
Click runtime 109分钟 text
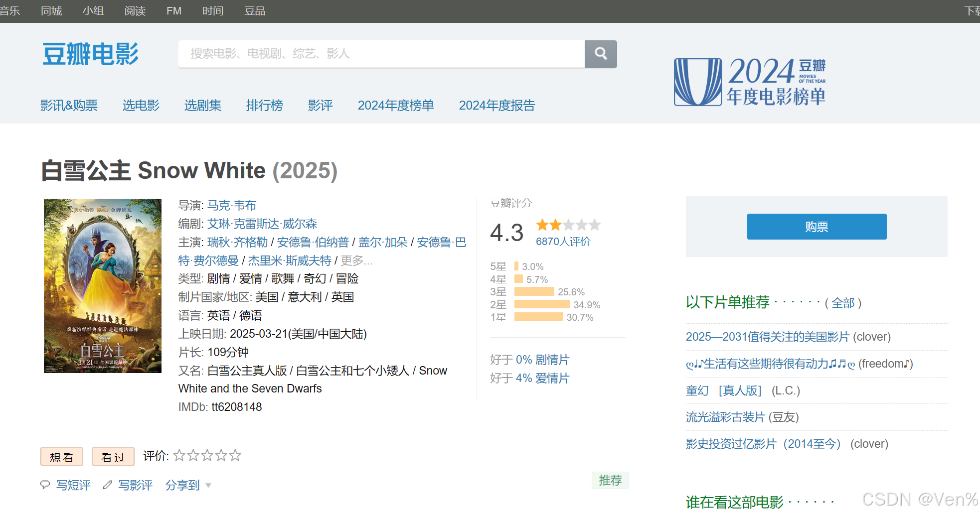point(228,352)
